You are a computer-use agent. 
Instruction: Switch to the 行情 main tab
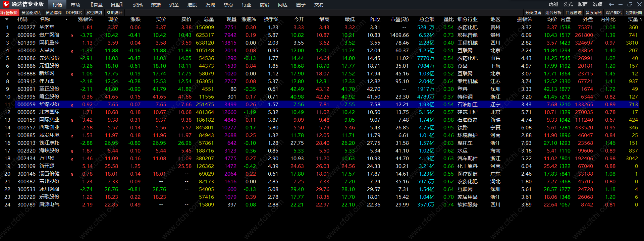[57, 5]
